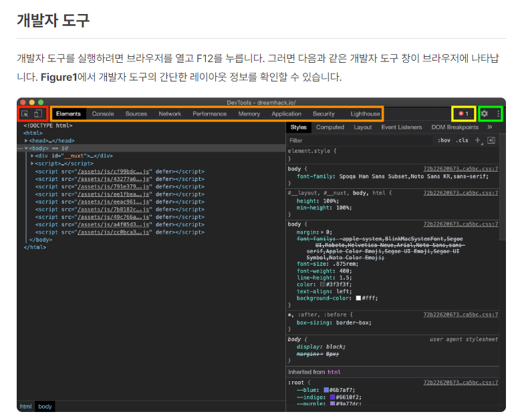Image resolution: width=518 pixels, height=420 pixels.
Task: Open color picker for #3f3f3f swatch
Action: tap(322, 284)
